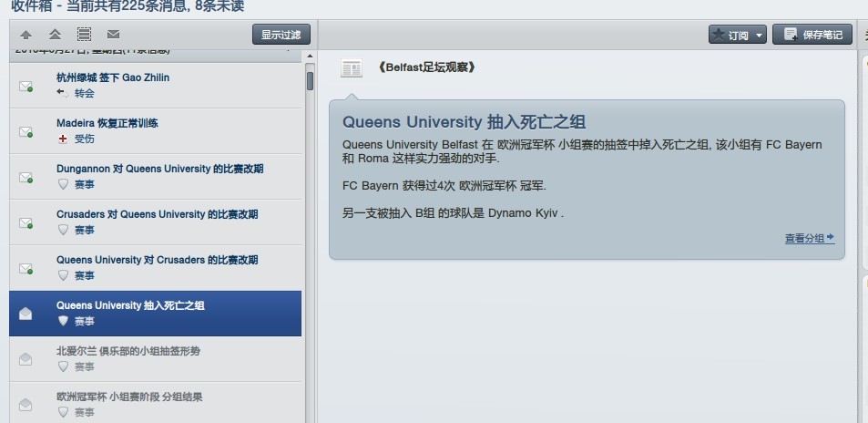Screen dimensions: 868x423
Task: Click the note icon on 保存笔记 button
Action: click(x=791, y=35)
